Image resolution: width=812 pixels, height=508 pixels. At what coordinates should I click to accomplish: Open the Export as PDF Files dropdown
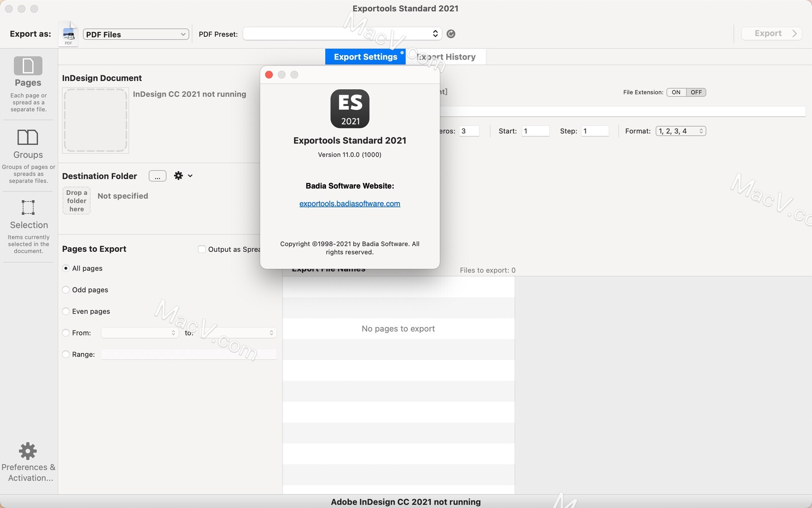(x=136, y=34)
